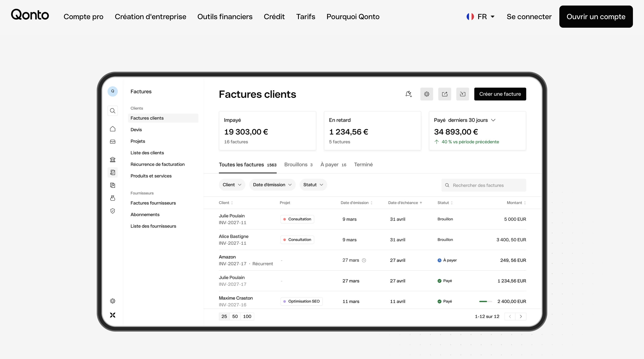Click Optimisation SEO project tag

pos(301,302)
